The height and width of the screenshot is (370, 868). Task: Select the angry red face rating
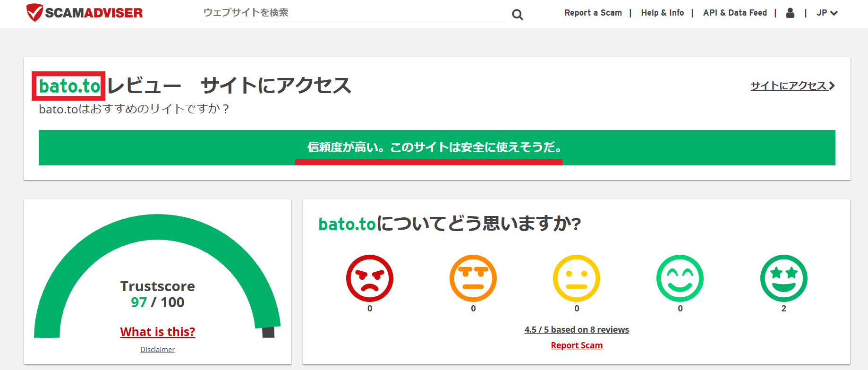click(x=370, y=278)
